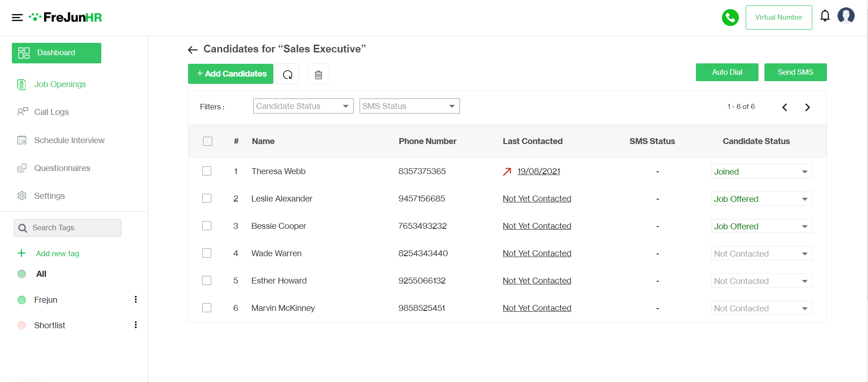Open the notifications bell
Image resolution: width=868 pixels, height=382 pixels.
pyautogui.click(x=825, y=16)
